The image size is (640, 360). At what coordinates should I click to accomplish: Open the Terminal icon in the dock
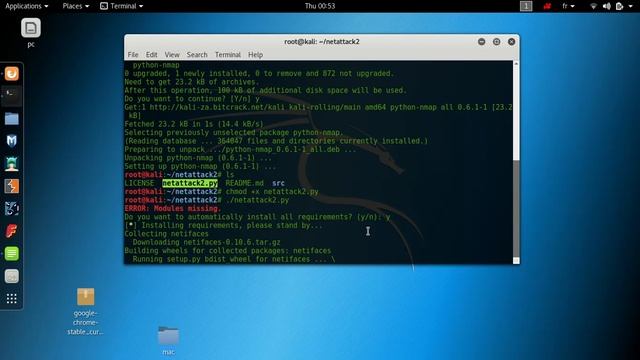(x=11, y=96)
